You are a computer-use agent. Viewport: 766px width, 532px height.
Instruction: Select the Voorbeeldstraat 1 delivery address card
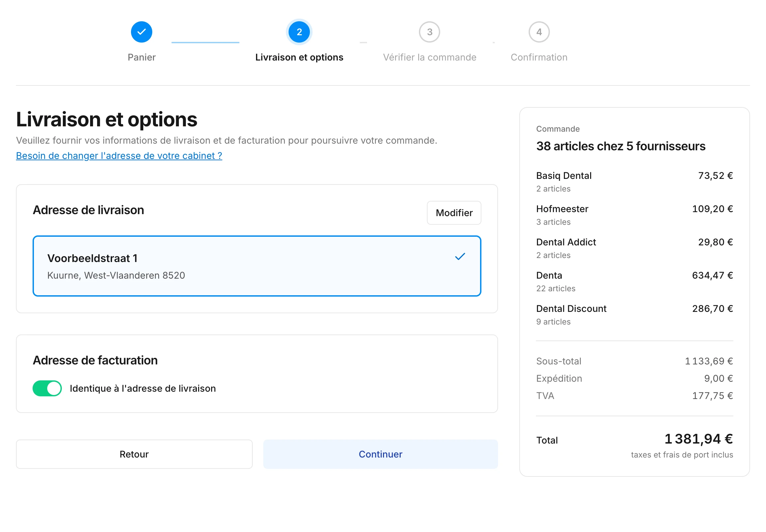pyautogui.click(x=257, y=266)
